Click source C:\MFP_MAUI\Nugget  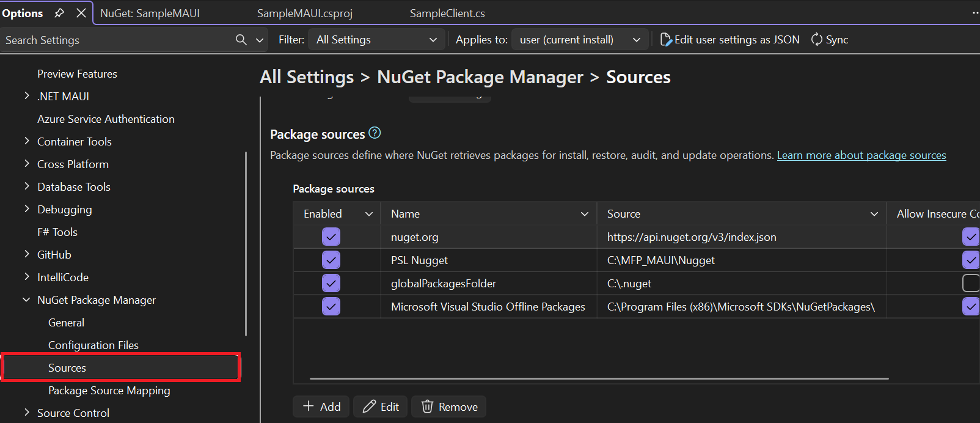(x=661, y=260)
